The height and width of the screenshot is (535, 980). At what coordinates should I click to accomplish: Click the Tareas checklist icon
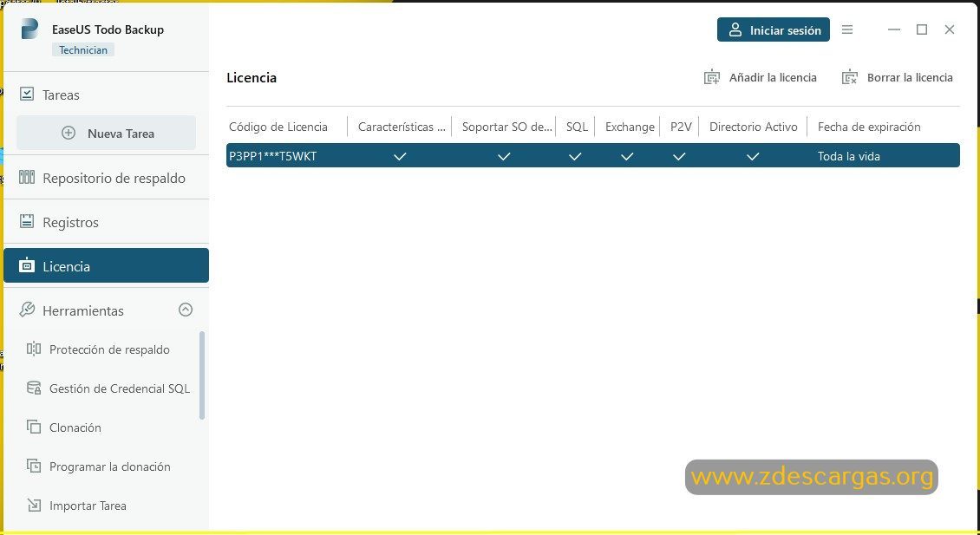(27, 95)
